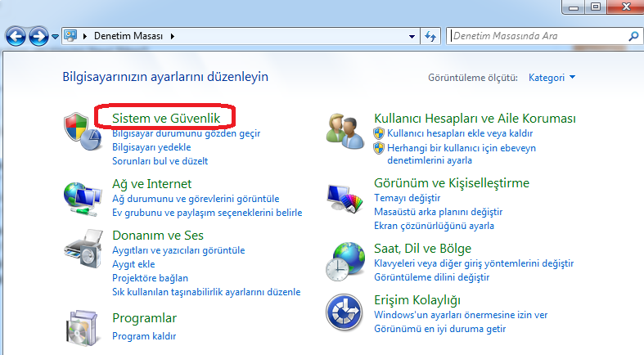Viewport: 644px width, 355px height.
Task: Close the Control Panel window
Action: (x=625, y=7)
